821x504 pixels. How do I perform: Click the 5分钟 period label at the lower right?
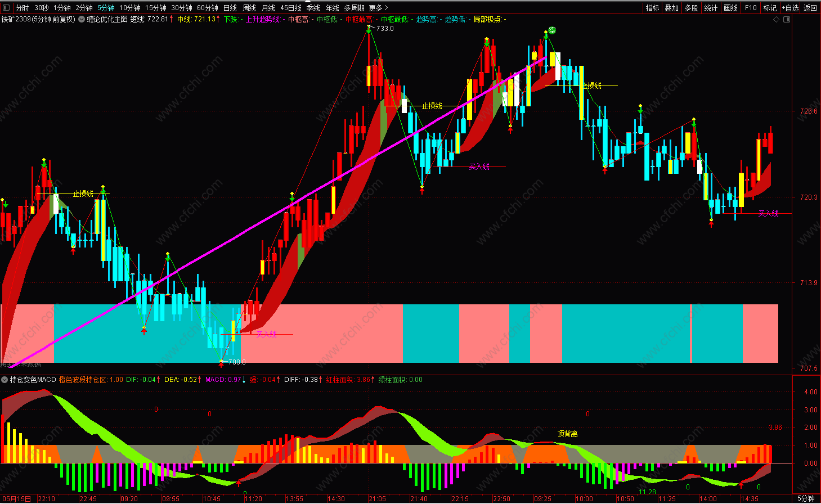[806, 499]
